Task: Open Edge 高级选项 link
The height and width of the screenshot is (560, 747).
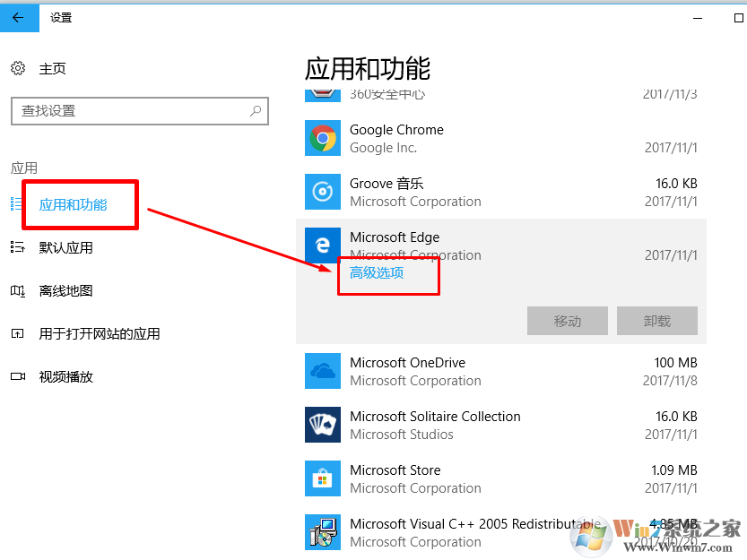Action: 377,273
